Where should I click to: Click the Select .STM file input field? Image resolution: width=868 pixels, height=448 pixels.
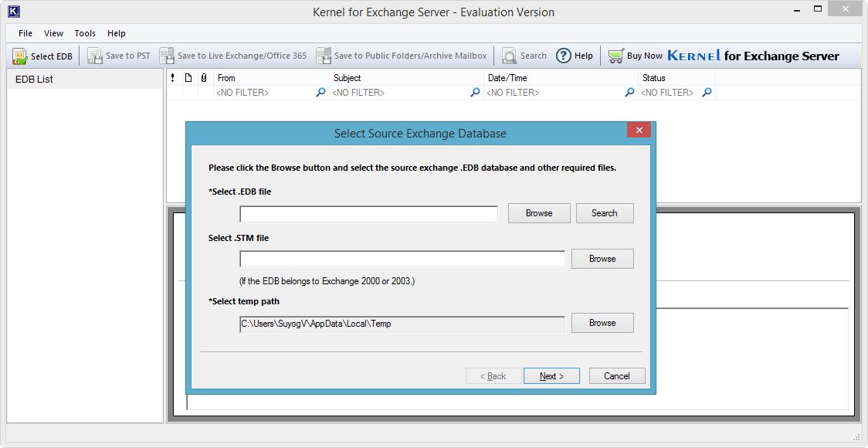point(402,259)
